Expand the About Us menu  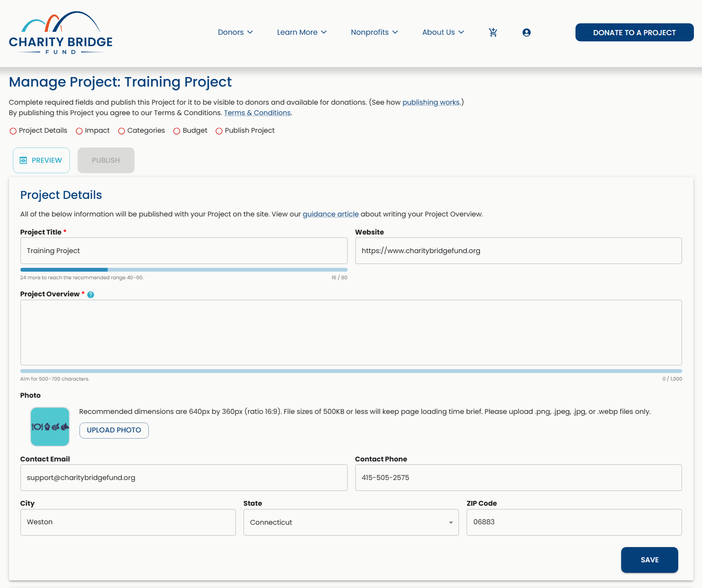[443, 32]
